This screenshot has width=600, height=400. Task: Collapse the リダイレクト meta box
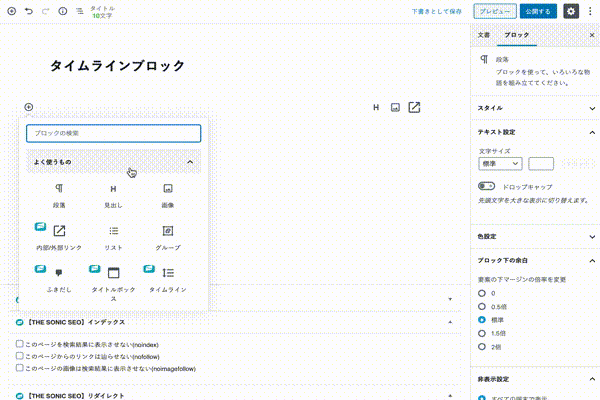click(x=450, y=396)
